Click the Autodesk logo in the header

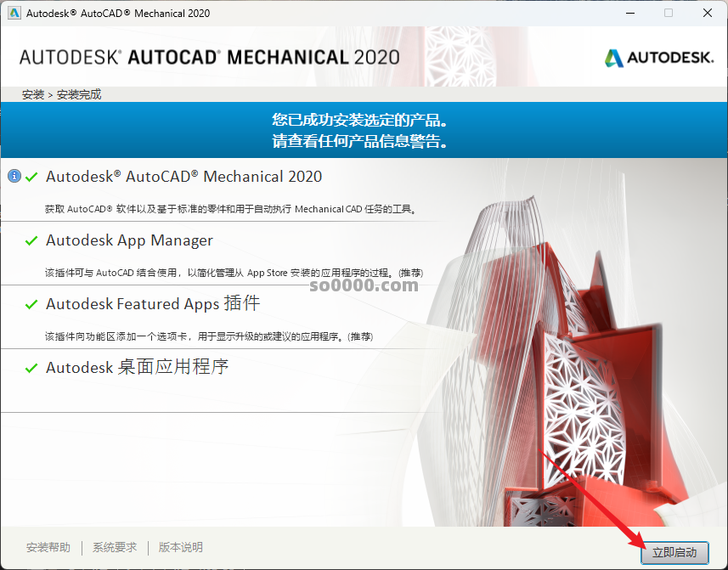coord(659,58)
